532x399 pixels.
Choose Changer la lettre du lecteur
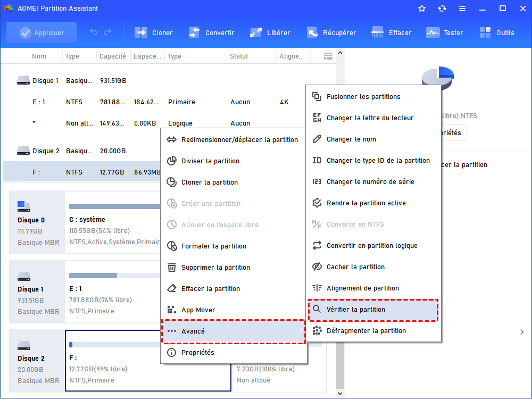point(373,118)
